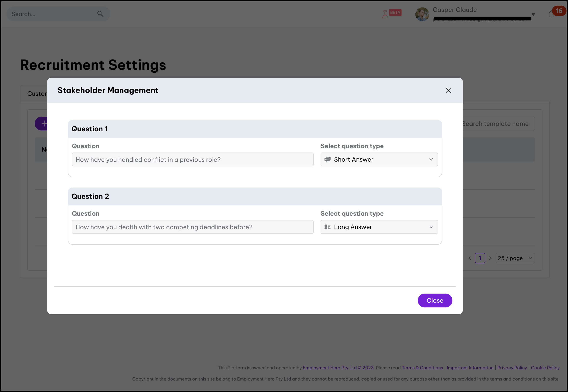Open the 25 / page selector

[515, 258]
